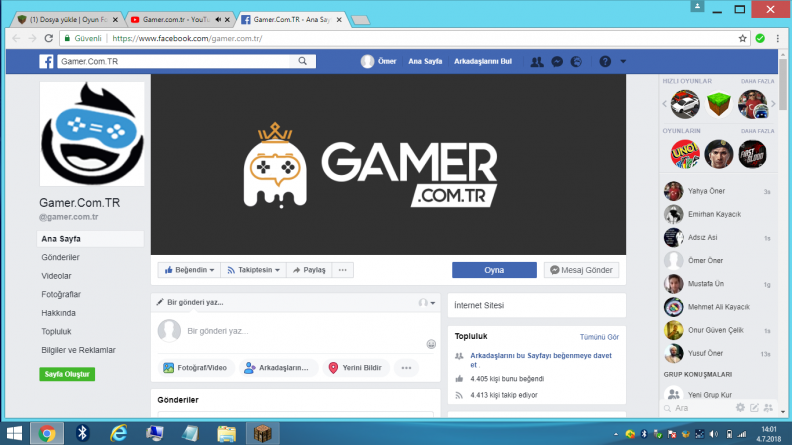792x445 pixels.
Task: Invite friends to like this page
Action: [541, 360]
